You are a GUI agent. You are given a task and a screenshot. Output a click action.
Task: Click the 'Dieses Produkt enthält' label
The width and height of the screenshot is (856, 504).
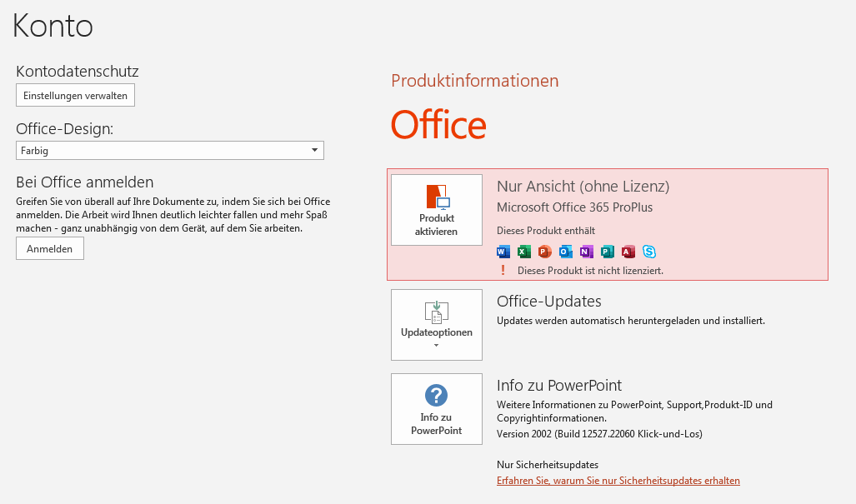pos(546,231)
